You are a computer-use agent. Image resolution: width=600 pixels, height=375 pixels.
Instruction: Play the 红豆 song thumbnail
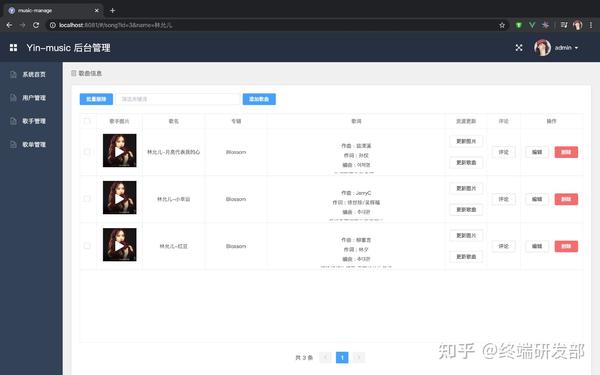(119, 245)
